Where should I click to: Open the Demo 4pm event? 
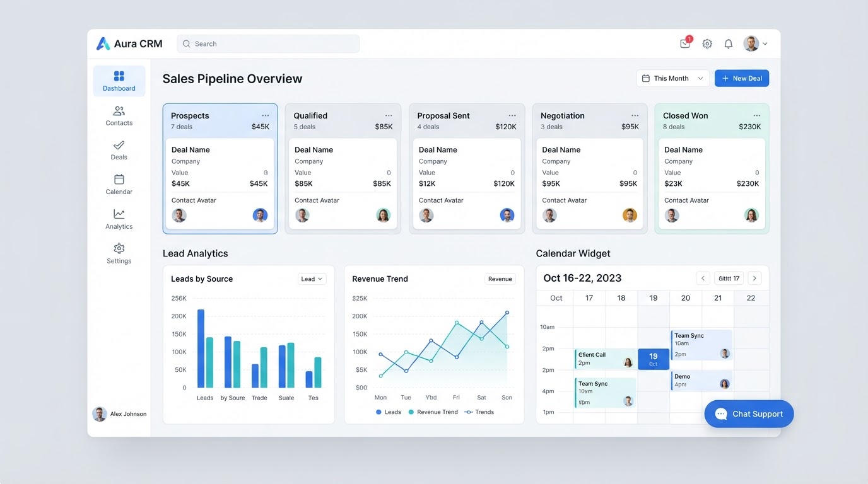pos(701,380)
